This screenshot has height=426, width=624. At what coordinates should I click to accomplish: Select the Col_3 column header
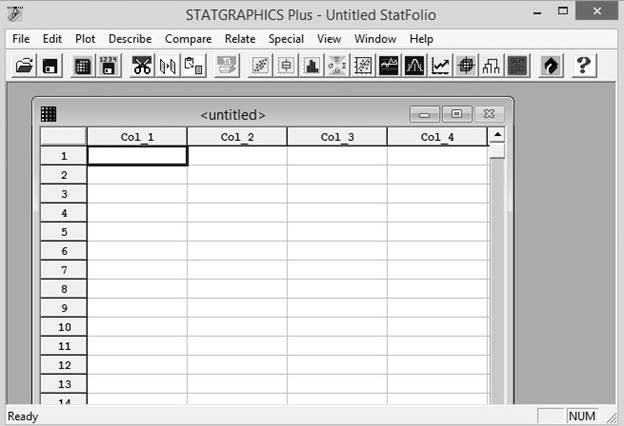[337, 137]
